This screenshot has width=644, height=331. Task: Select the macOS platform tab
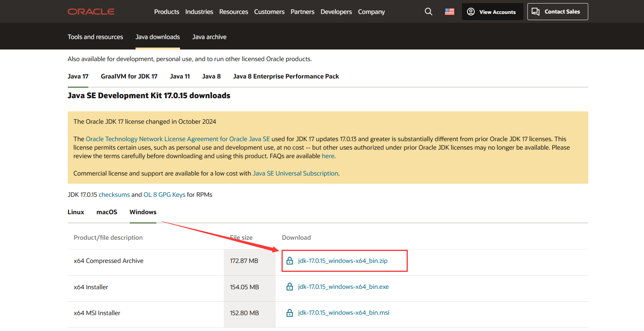point(107,212)
